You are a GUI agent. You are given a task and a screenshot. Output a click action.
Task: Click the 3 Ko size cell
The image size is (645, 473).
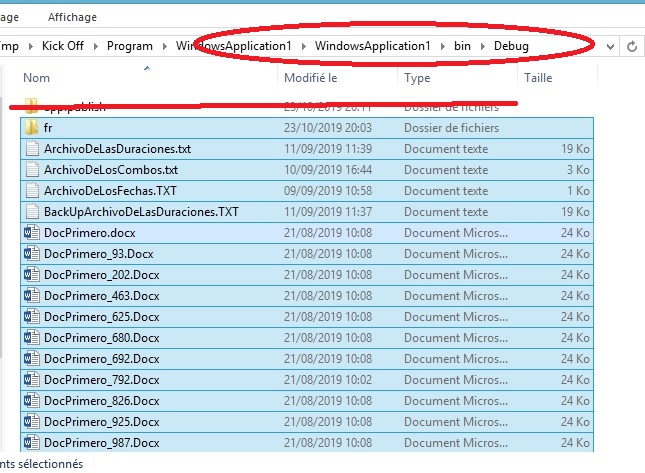(578, 170)
